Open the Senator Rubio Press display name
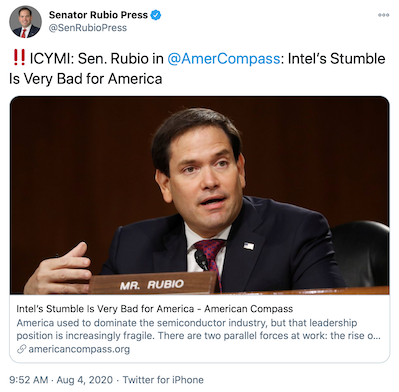The width and height of the screenshot is (399, 392). click(x=98, y=15)
